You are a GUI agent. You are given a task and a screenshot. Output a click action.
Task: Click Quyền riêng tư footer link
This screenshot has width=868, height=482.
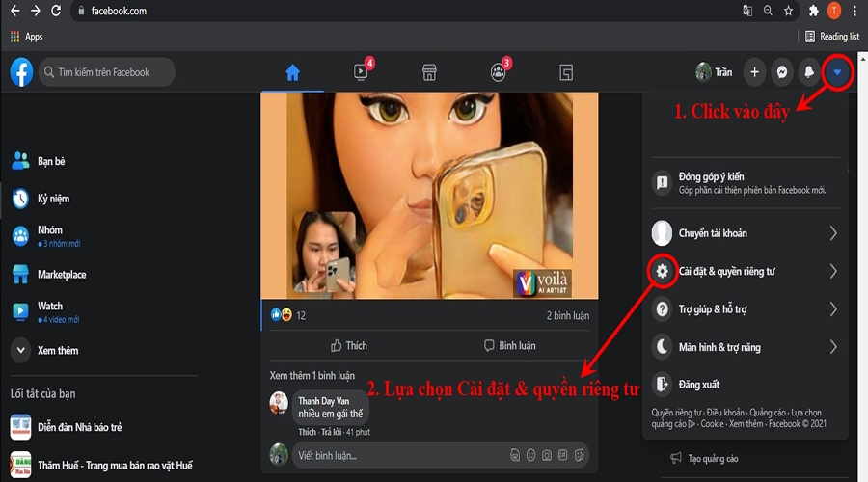pos(676,413)
